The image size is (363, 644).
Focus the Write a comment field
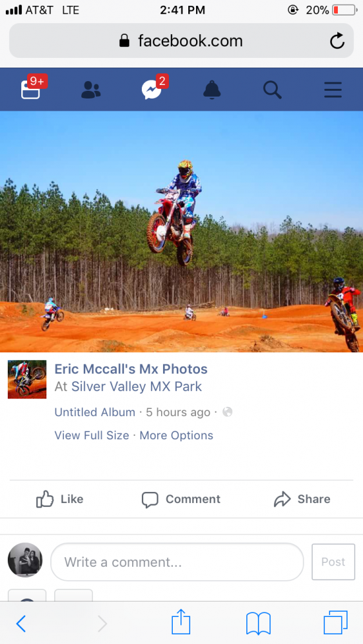point(177,562)
